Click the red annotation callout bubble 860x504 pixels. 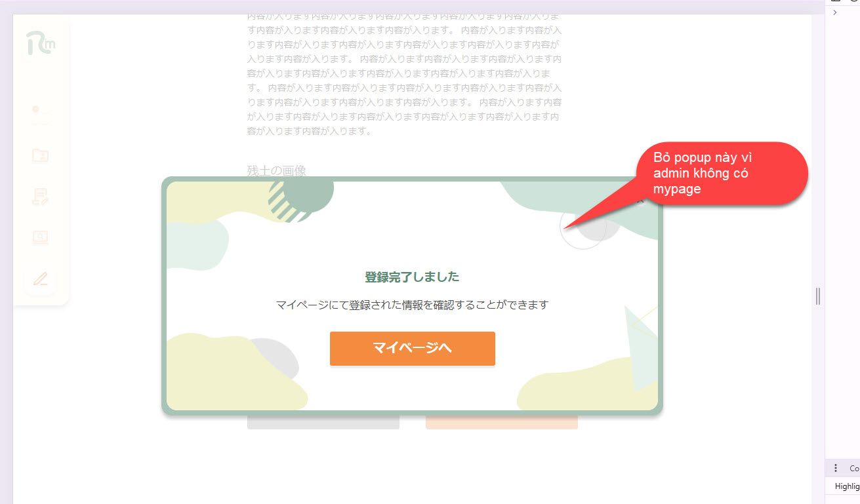click(x=720, y=174)
